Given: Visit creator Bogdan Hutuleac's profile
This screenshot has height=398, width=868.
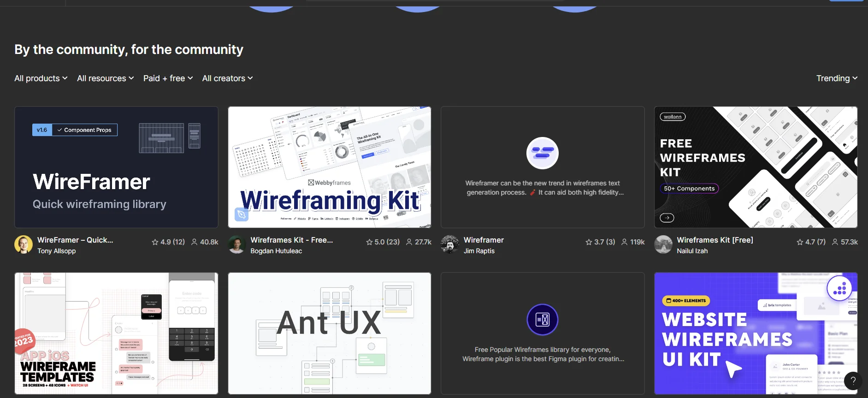Looking at the screenshot, I should 276,251.
